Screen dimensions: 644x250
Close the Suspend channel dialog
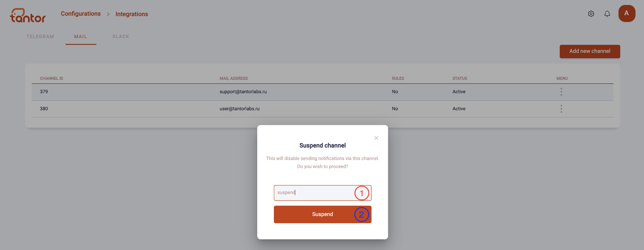376,138
